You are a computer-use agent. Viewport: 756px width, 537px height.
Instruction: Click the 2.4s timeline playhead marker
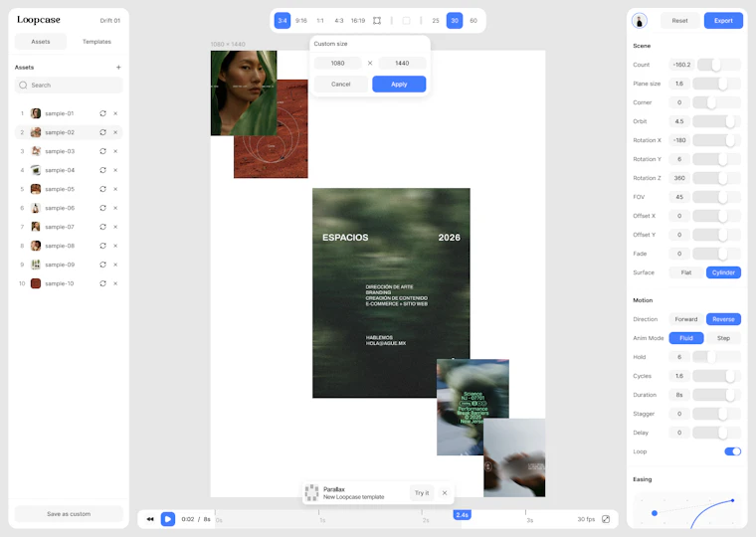tap(462, 515)
